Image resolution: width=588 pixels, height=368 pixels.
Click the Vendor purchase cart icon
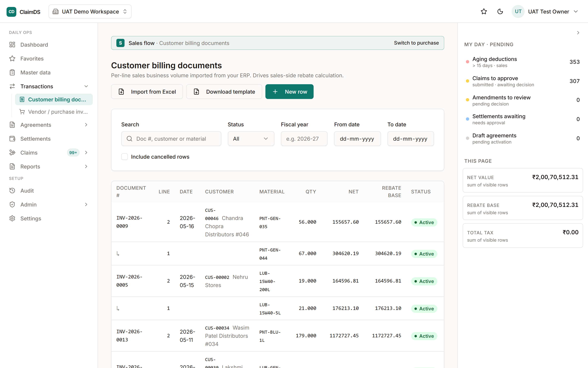[22, 112]
